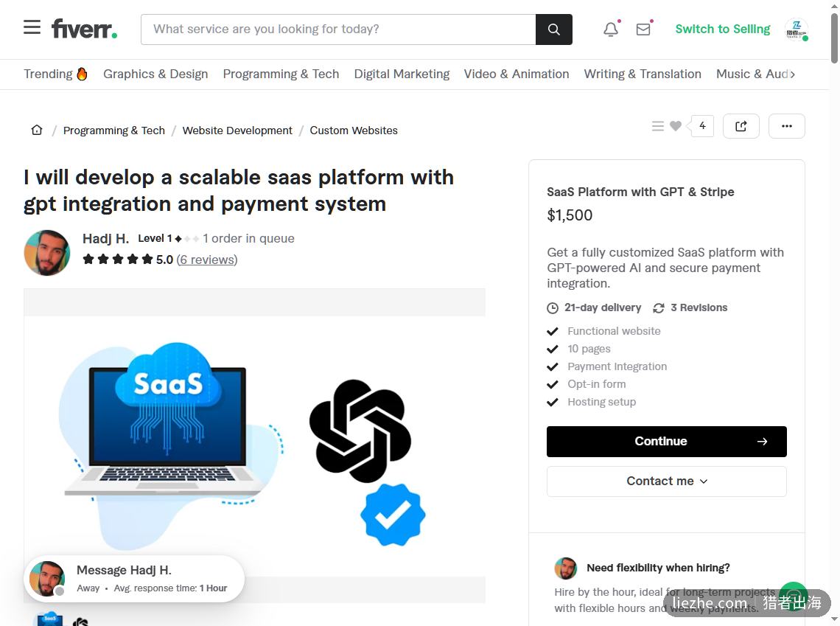Open the user profile avatar menu
The width and height of the screenshot is (840, 626).
[x=797, y=29]
